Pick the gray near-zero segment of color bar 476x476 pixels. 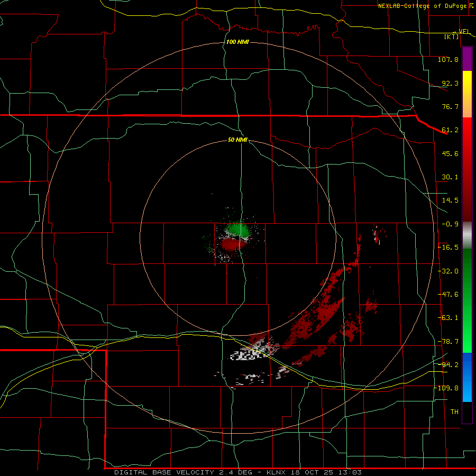(x=467, y=235)
